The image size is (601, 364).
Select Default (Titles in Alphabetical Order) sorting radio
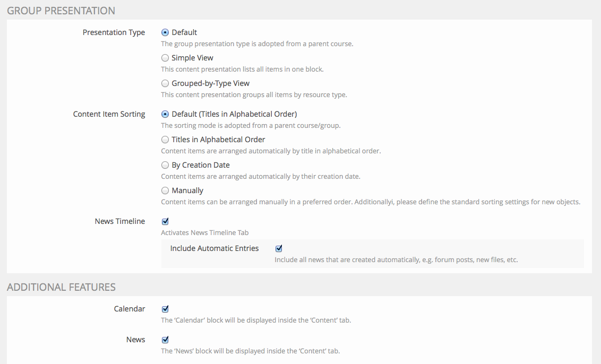click(165, 114)
